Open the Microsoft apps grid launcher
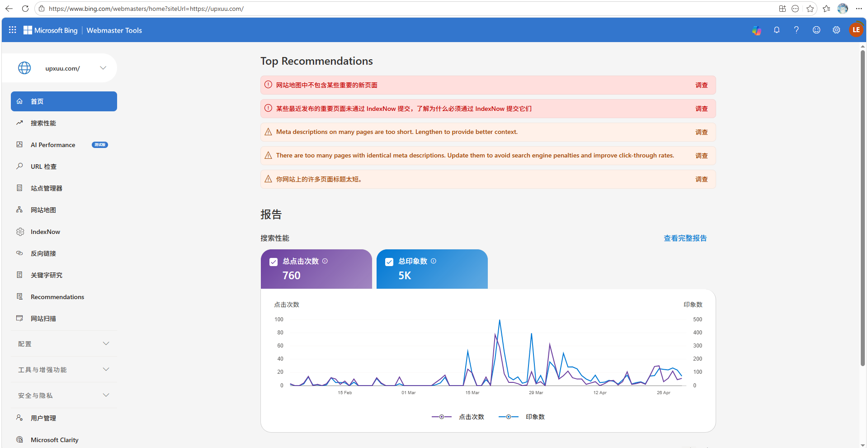 pyautogui.click(x=13, y=30)
